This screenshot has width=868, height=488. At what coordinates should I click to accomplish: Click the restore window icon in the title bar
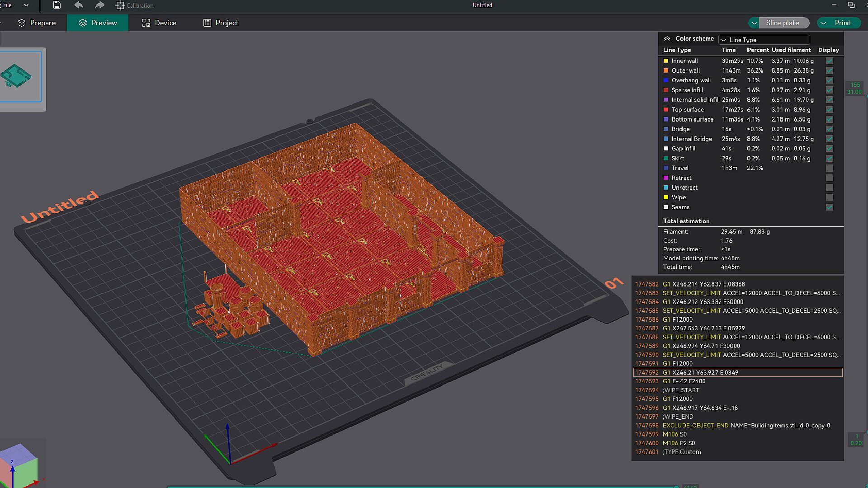pyautogui.click(x=851, y=5)
